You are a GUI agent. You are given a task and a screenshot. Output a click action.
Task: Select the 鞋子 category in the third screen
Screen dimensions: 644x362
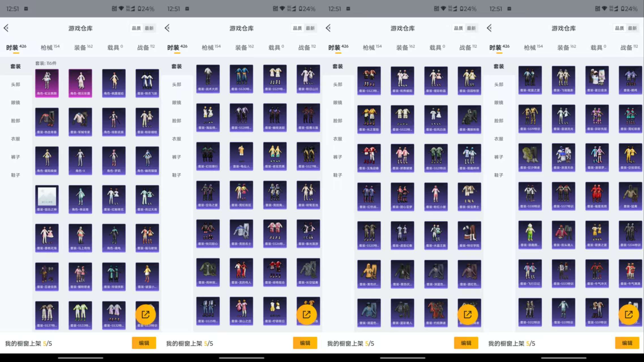click(337, 175)
